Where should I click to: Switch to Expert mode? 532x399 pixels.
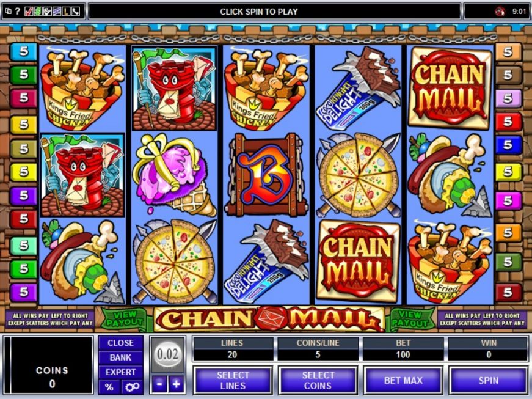coord(120,372)
